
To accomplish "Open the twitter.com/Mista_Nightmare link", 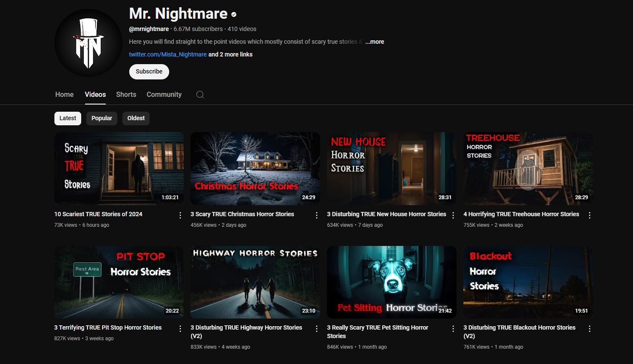I will [168, 54].
